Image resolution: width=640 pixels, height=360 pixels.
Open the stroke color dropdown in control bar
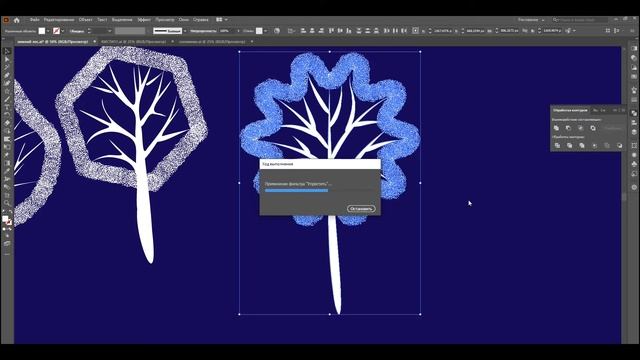click(63, 31)
